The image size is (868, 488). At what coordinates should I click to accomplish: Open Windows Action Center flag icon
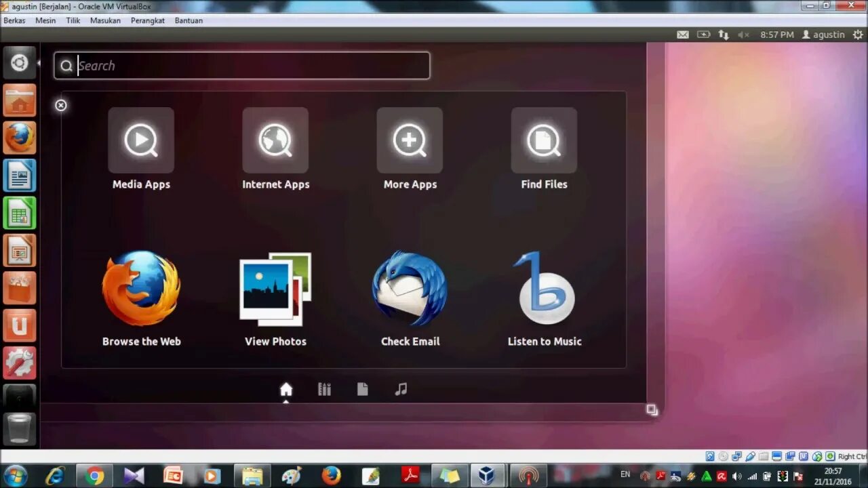(798, 476)
